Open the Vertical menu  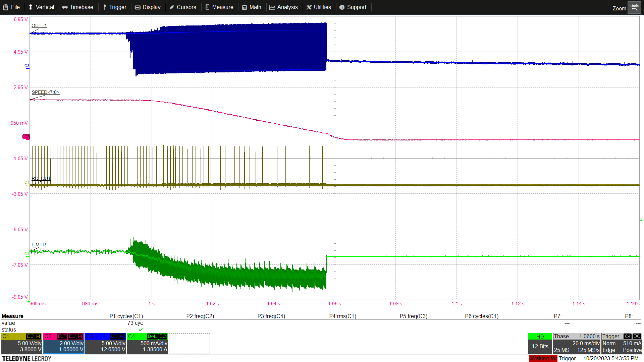point(42,7)
